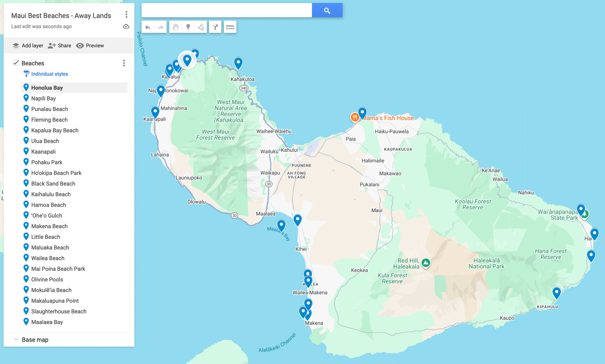Open the map title three-dot menu
Viewport: 605px width, 364px height.
tap(126, 15)
